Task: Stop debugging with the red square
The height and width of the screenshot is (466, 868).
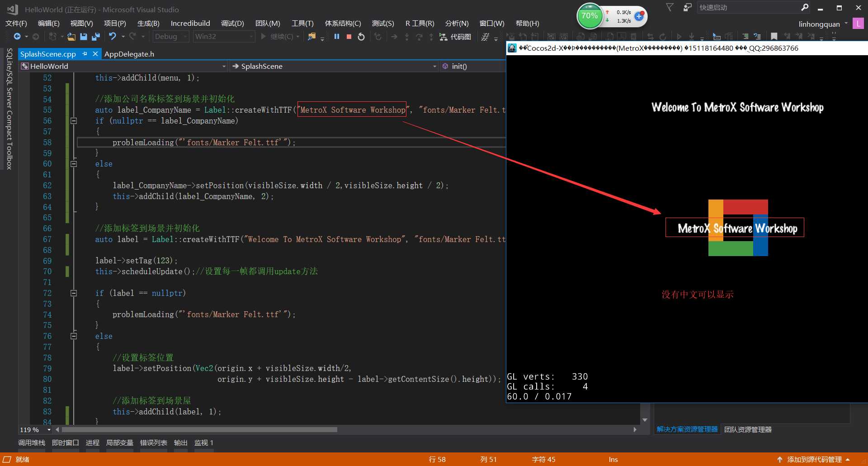Action: [x=349, y=37]
